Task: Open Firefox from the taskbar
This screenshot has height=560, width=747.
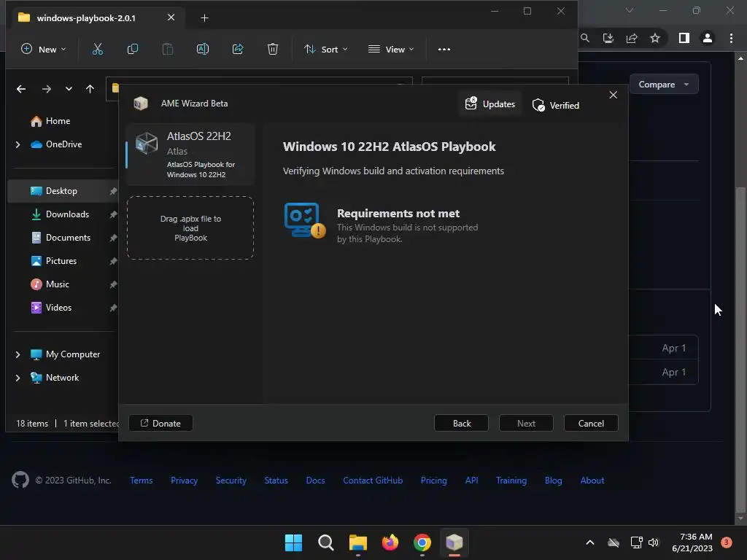Action: [390, 542]
